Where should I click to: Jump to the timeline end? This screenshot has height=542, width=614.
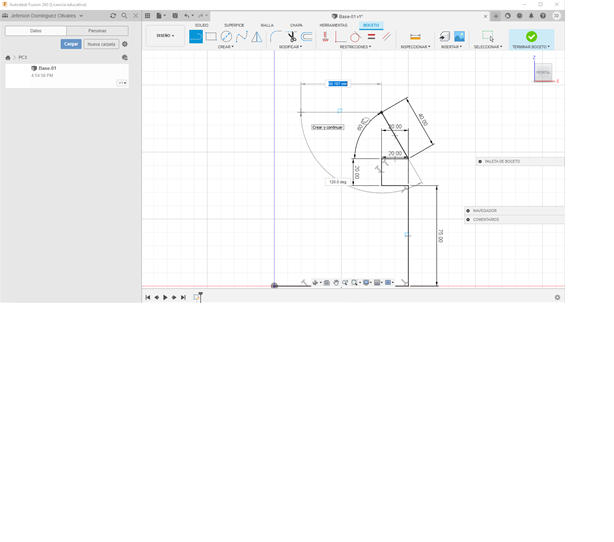point(183,298)
